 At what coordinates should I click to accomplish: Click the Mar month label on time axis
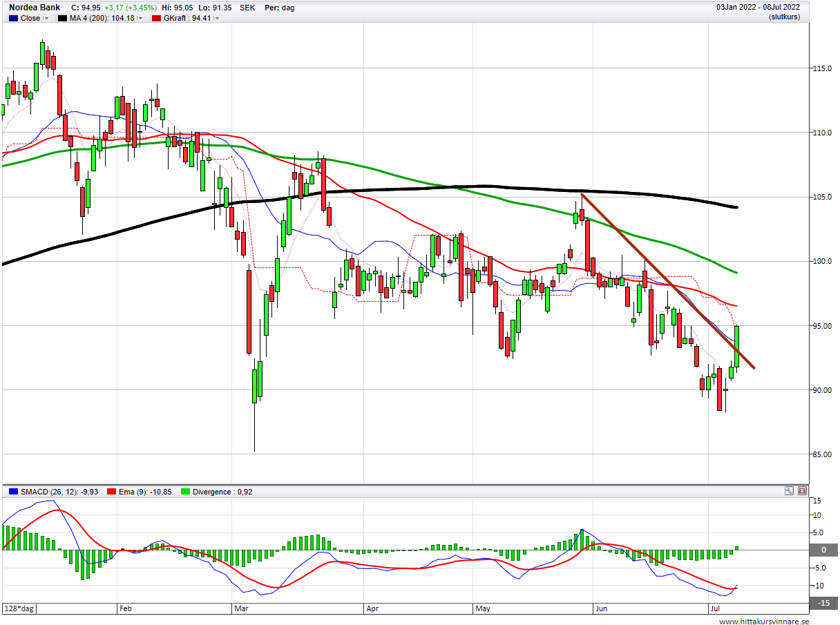pos(242,609)
